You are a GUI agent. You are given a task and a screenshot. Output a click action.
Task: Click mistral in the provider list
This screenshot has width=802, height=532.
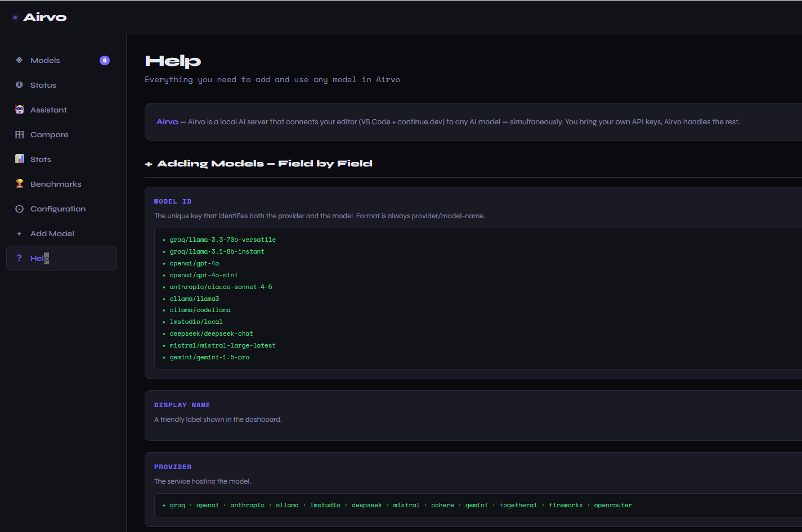[406, 505]
